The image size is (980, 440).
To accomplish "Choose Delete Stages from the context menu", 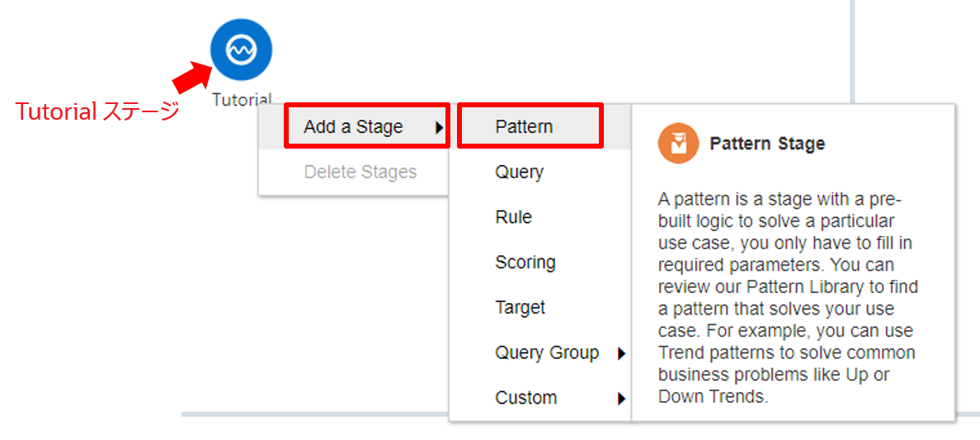I will click(x=360, y=173).
